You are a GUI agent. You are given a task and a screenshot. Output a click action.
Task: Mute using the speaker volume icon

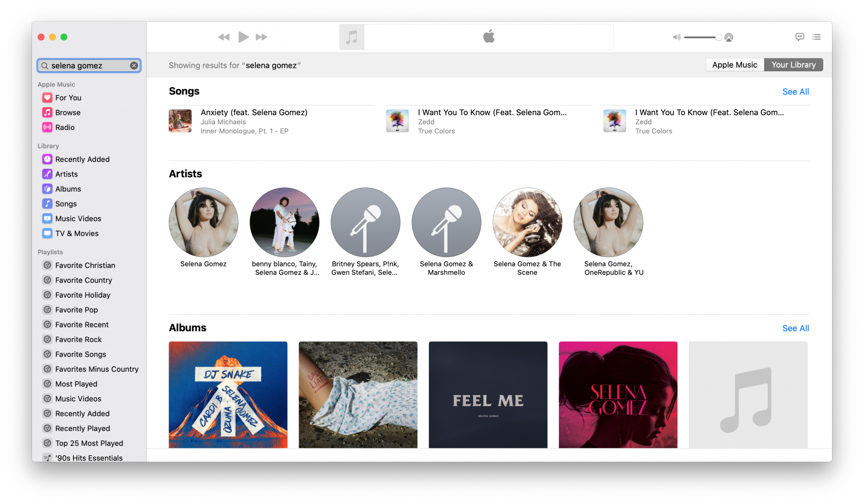click(677, 38)
